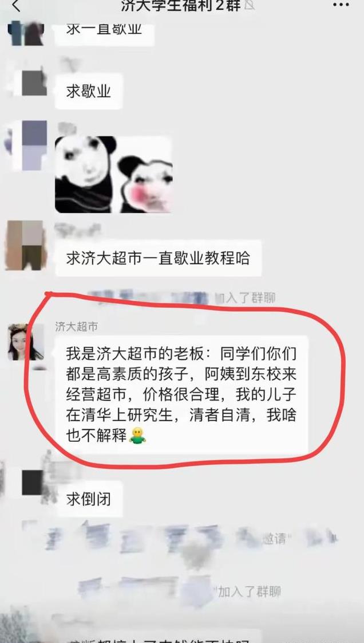Tap avatar next to 求济大超市一直歇业教程哈

(25, 245)
